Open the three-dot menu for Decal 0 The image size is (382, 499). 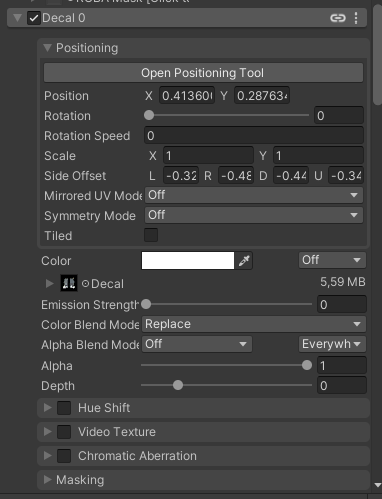coord(356,18)
